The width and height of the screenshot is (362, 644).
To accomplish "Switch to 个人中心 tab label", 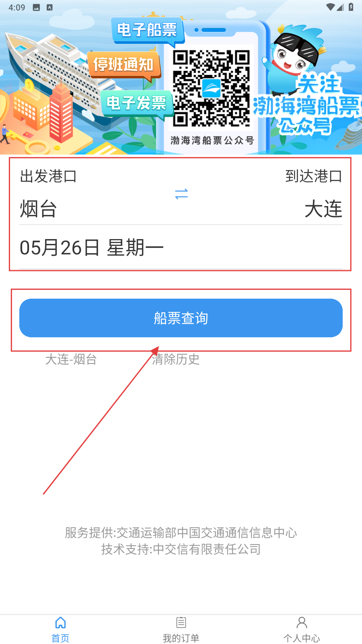I will coord(302,638).
